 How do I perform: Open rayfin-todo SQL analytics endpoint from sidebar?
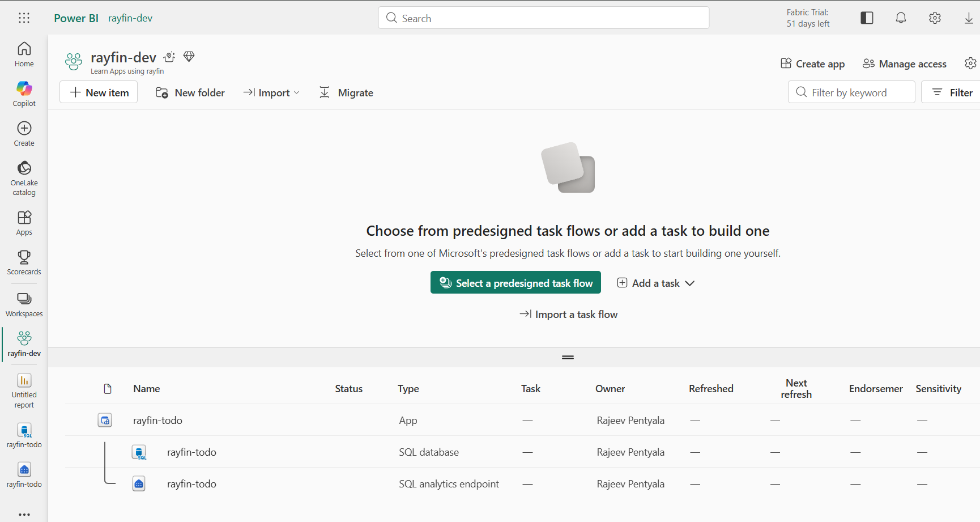(24, 475)
